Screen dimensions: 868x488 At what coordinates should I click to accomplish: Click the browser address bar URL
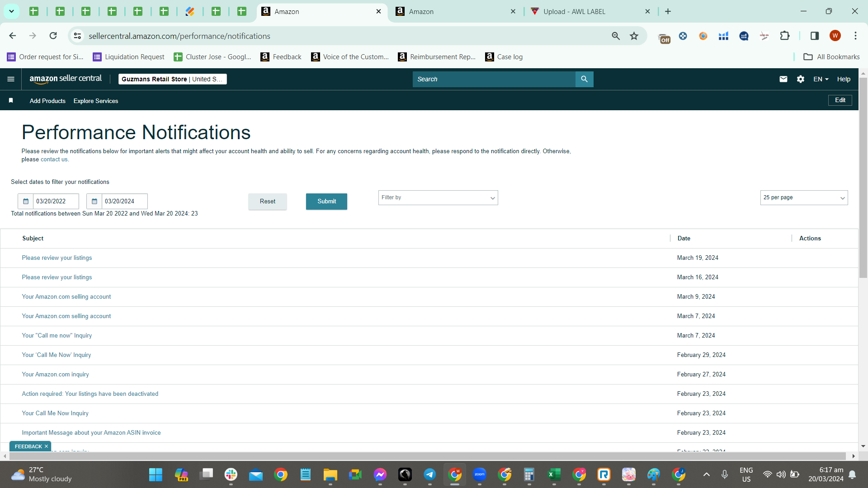[x=179, y=36]
